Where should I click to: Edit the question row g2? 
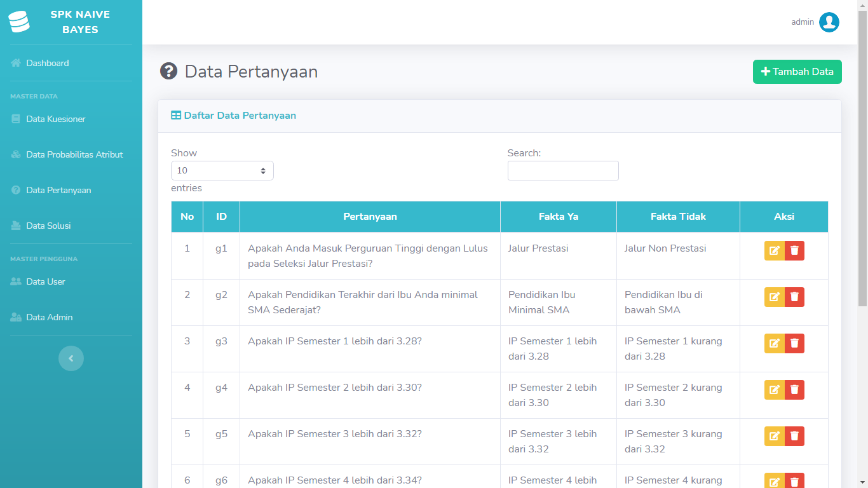[775, 297]
